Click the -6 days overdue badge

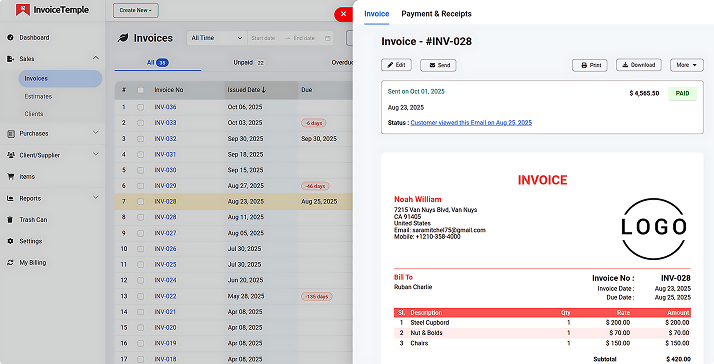pos(313,123)
